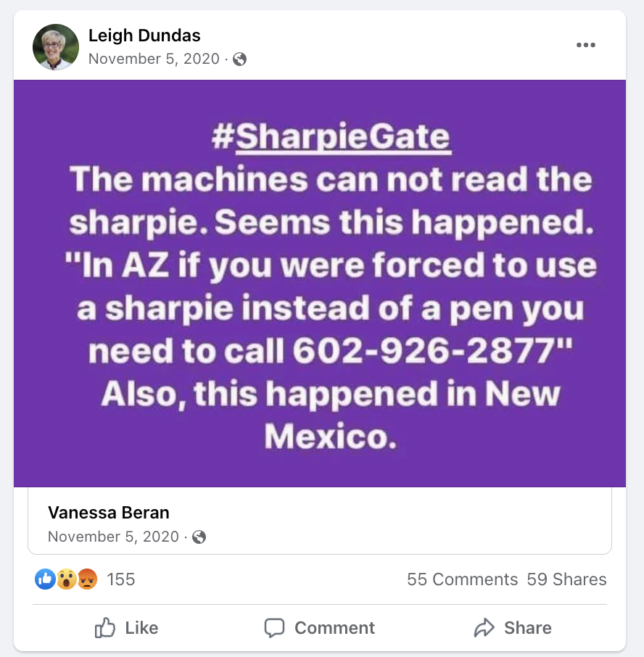Expand the 55 Comments list
The width and height of the screenshot is (644, 657).
(462, 579)
